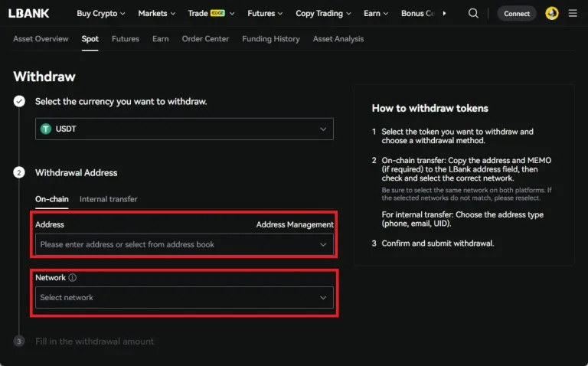Screen dimensions: 588x366
Task: Open the Bonus Center menu item
Action: click(x=418, y=14)
